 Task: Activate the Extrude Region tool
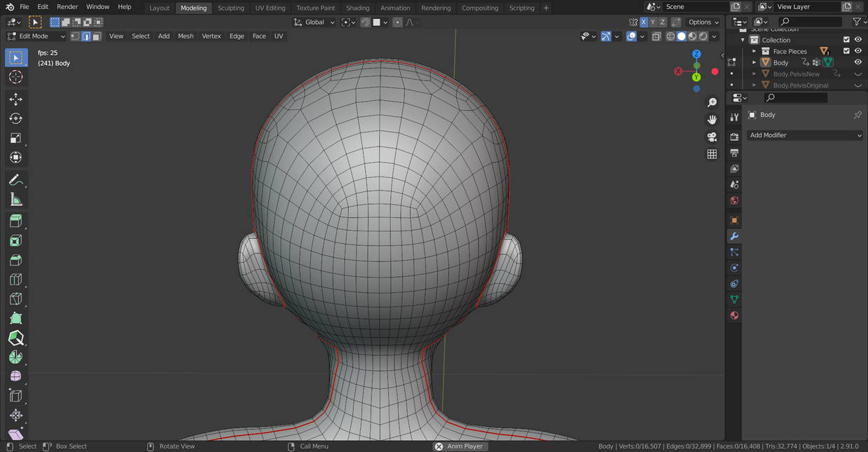tap(15, 221)
